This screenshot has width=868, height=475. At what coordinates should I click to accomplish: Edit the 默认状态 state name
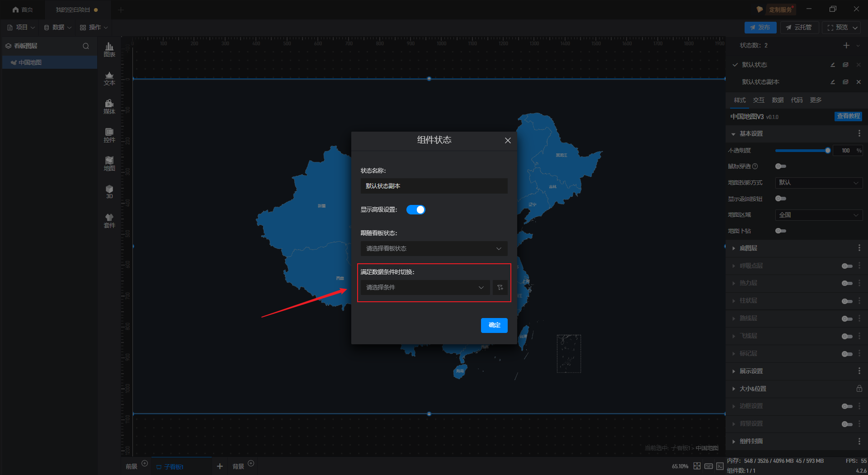tap(833, 65)
